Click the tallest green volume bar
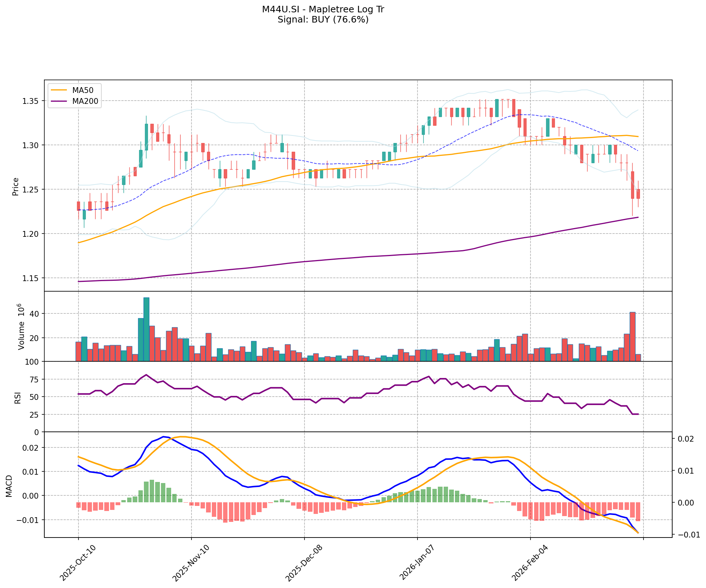This screenshot has height=588, width=706. point(146,329)
